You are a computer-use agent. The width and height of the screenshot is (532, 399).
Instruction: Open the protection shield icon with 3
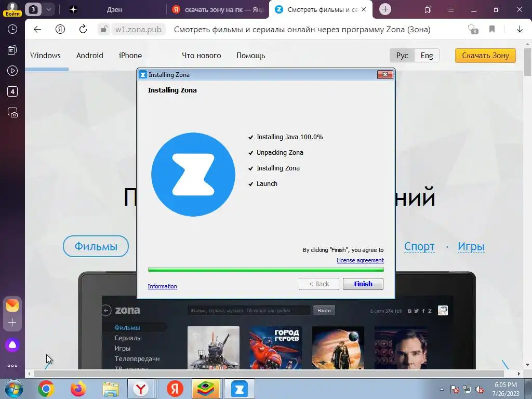click(473, 30)
